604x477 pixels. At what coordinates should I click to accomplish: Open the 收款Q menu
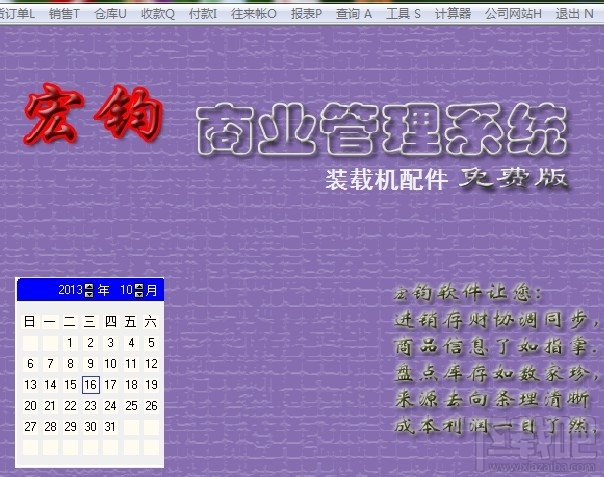point(158,14)
